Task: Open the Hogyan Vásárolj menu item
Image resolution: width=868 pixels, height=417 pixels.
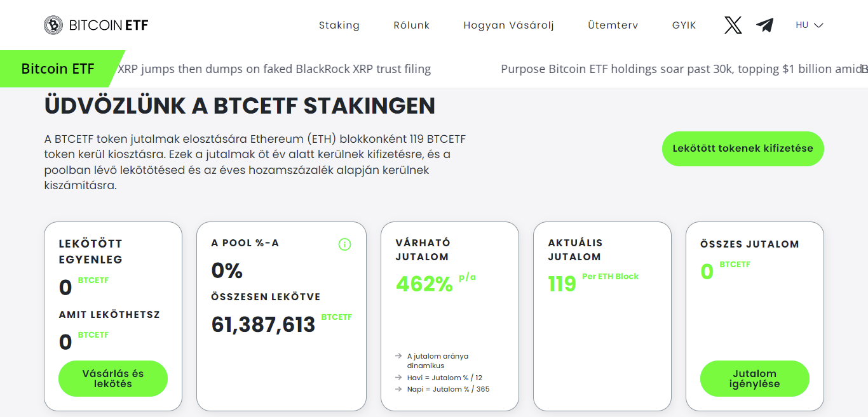Action: pyautogui.click(x=509, y=25)
